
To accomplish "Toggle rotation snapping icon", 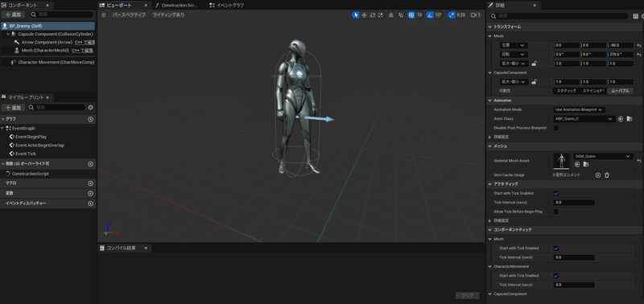I will click(x=430, y=14).
